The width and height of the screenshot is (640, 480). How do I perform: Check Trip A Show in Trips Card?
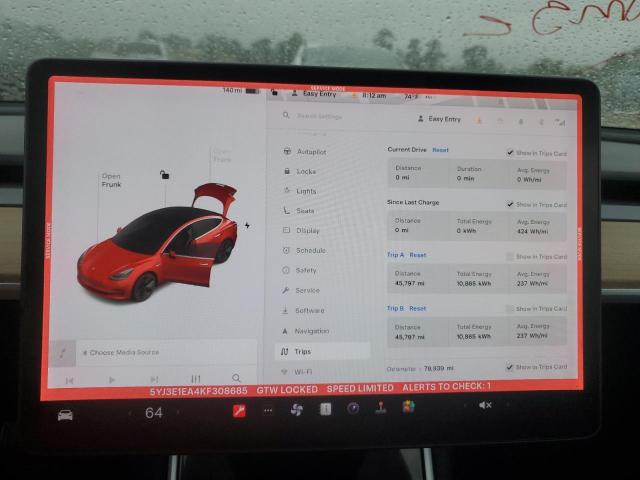(x=509, y=256)
